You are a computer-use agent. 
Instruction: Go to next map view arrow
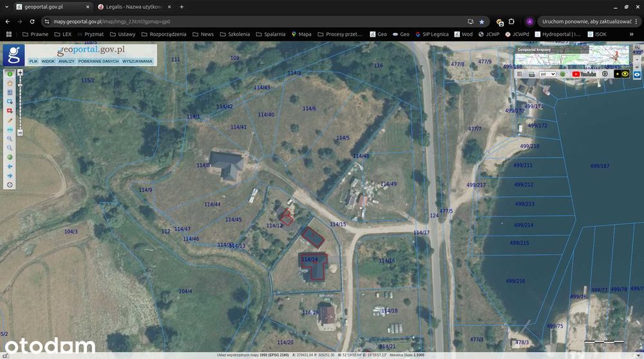click(x=10, y=176)
